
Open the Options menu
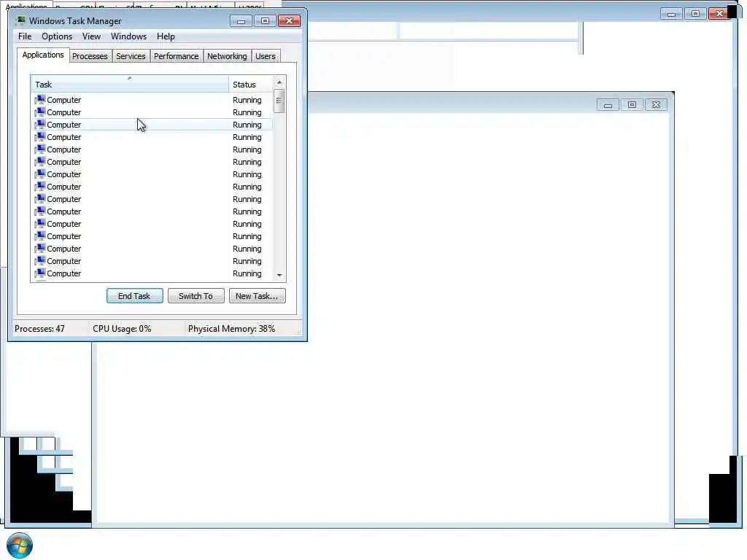(x=57, y=36)
